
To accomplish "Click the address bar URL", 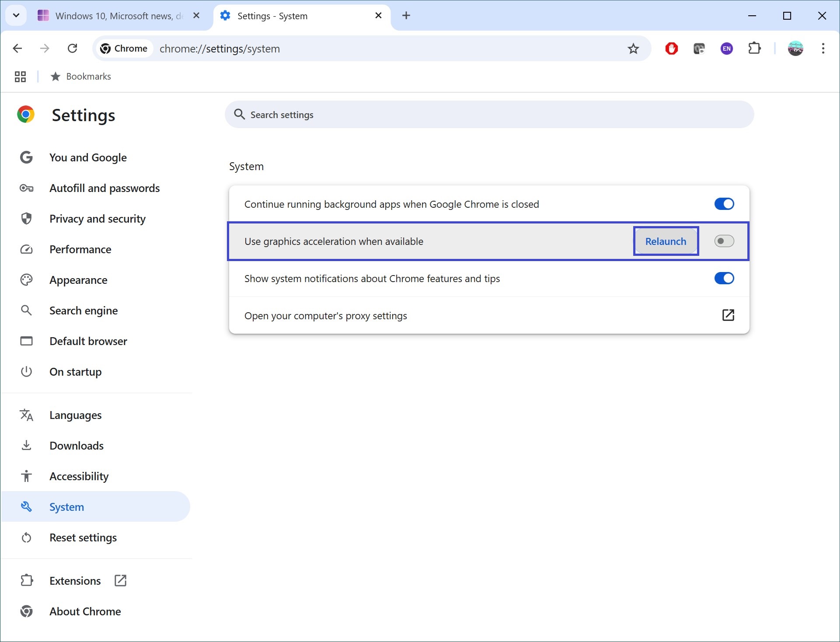I will 220,49.
